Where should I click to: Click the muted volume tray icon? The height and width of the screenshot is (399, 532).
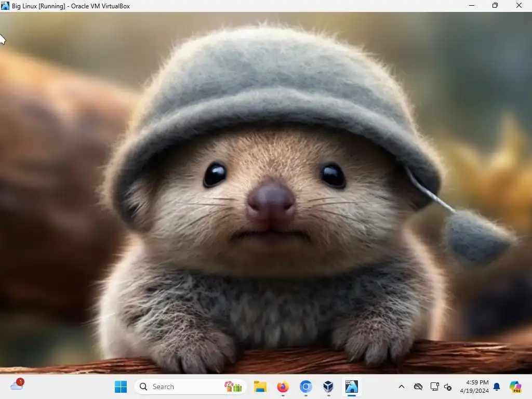448,387
